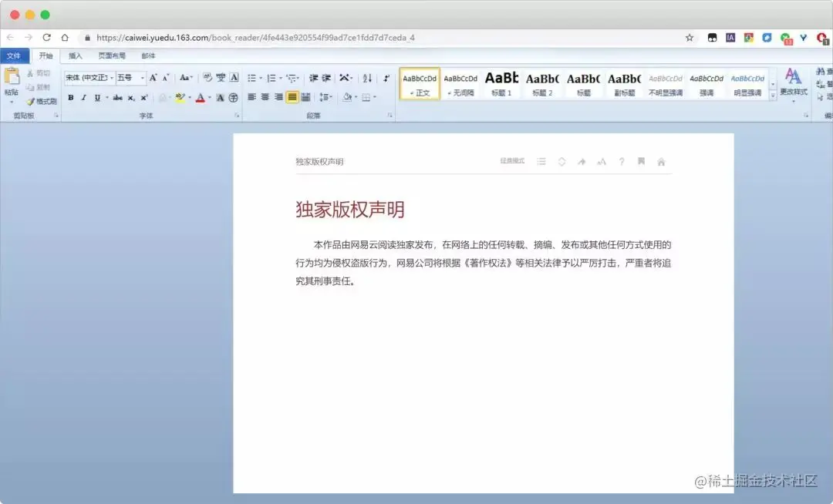Click the Enclosed Character icon

click(233, 98)
